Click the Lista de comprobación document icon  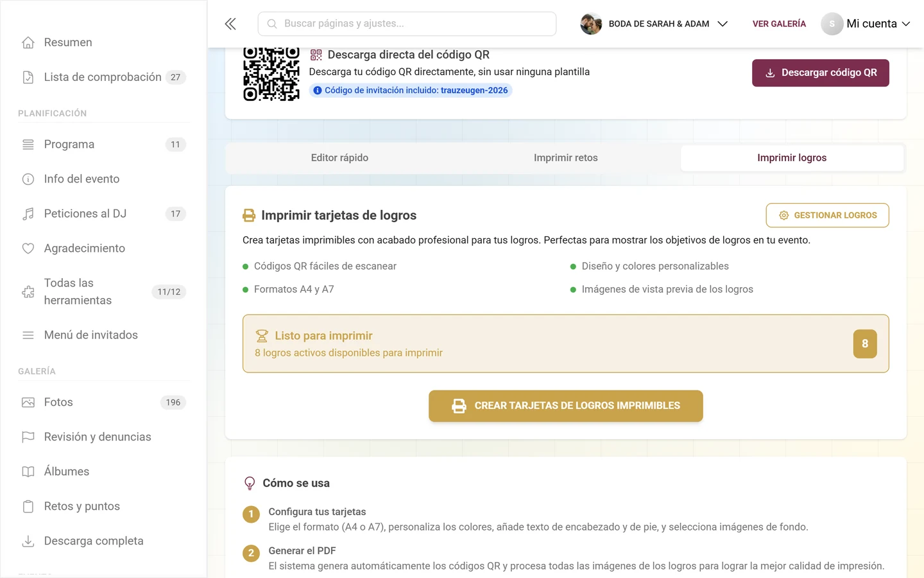28,77
